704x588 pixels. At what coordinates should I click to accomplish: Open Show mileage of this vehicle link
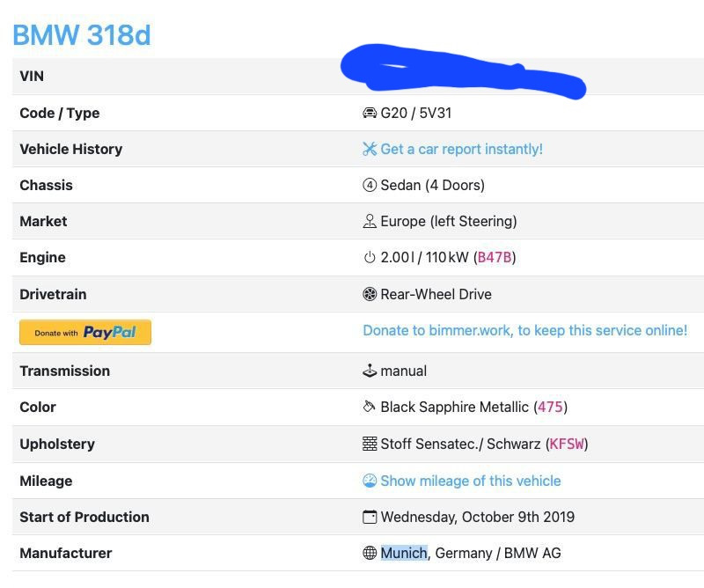[471, 481]
